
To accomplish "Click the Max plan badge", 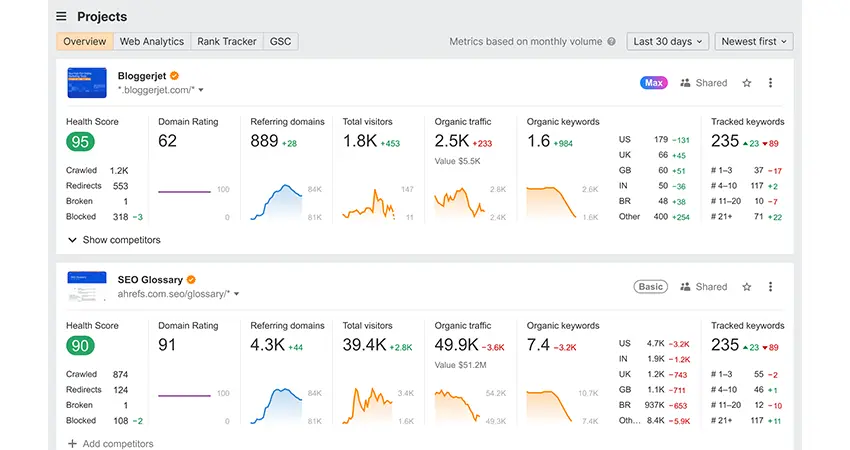I will [654, 83].
